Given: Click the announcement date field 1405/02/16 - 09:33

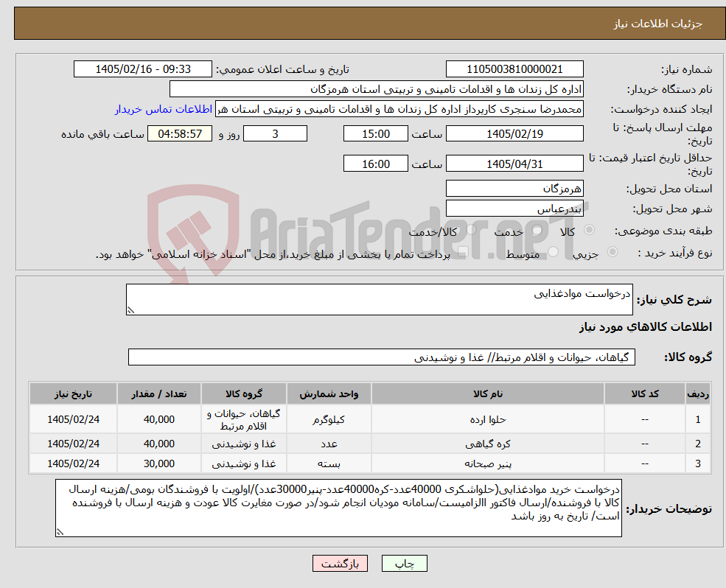Looking at the screenshot, I should pyautogui.click(x=142, y=69).
